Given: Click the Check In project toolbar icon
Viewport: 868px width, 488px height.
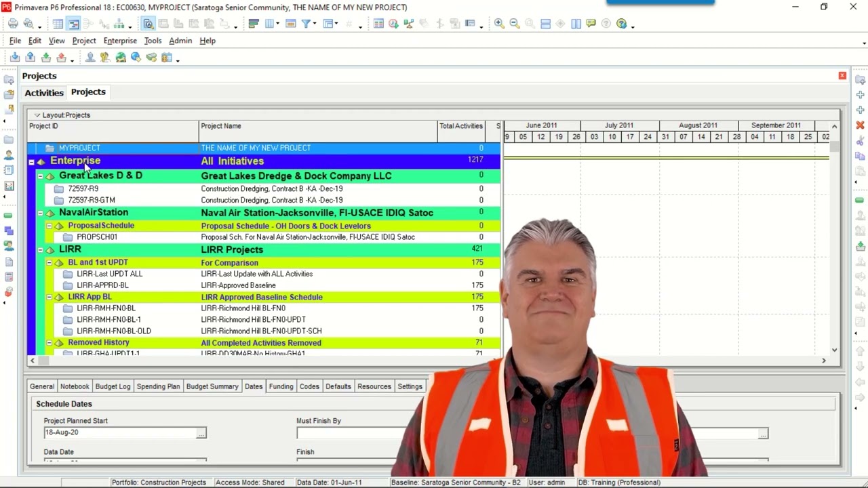Looking at the screenshot, I should pyautogui.click(x=31, y=58).
